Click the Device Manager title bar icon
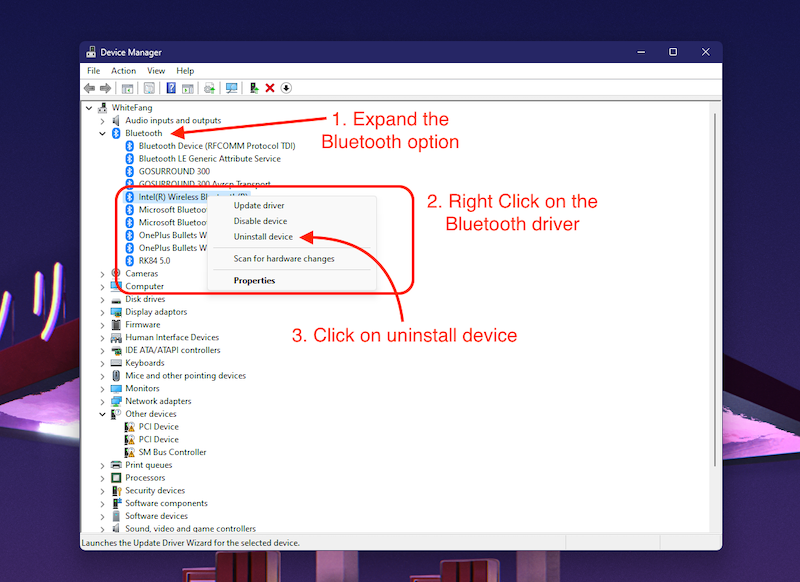This screenshot has height=582, width=800. [x=91, y=52]
